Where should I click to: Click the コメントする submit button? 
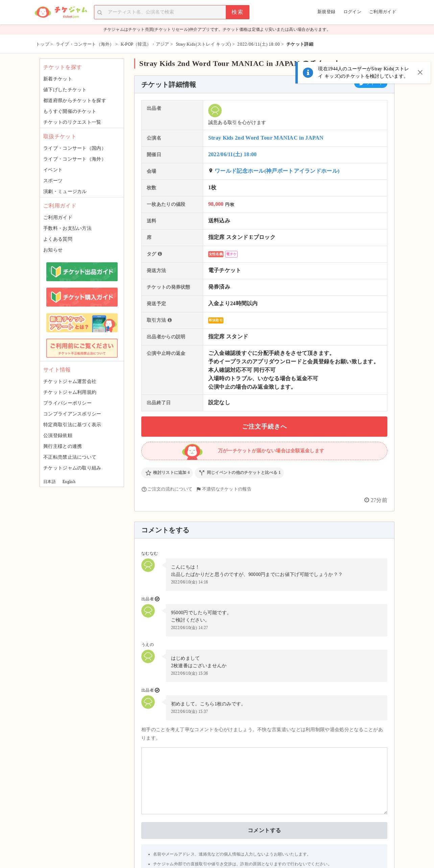(x=264, y=830)
